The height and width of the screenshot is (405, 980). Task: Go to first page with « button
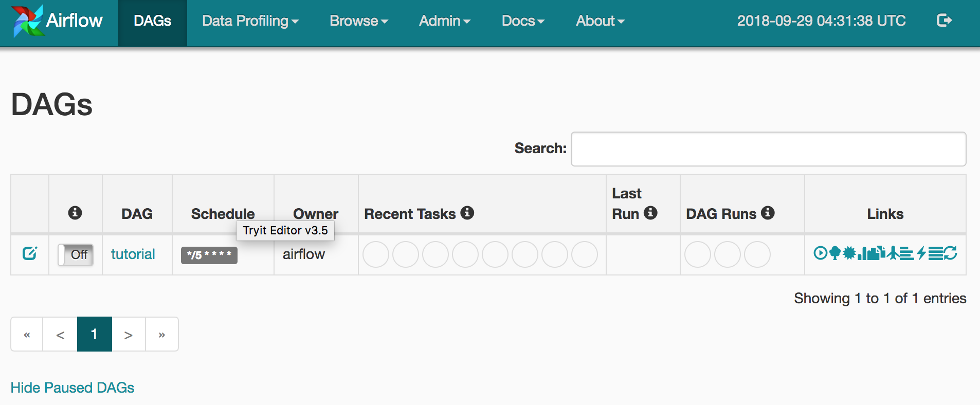click(x=27, y=334)
